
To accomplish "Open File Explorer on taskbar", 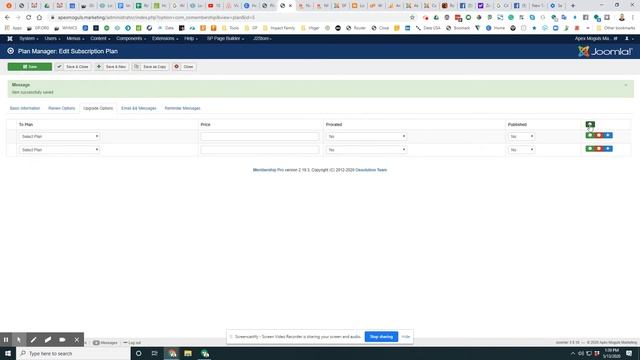I will point(188,353).
